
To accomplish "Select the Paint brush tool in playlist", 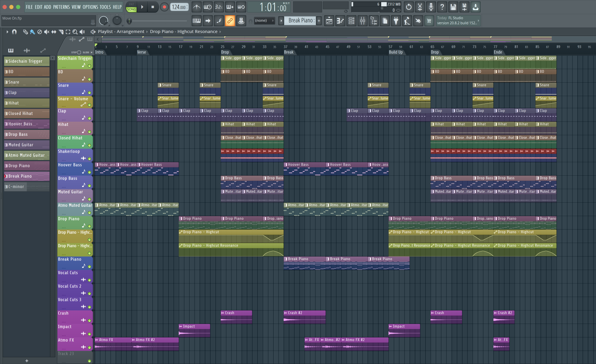I will click(32, 32).
